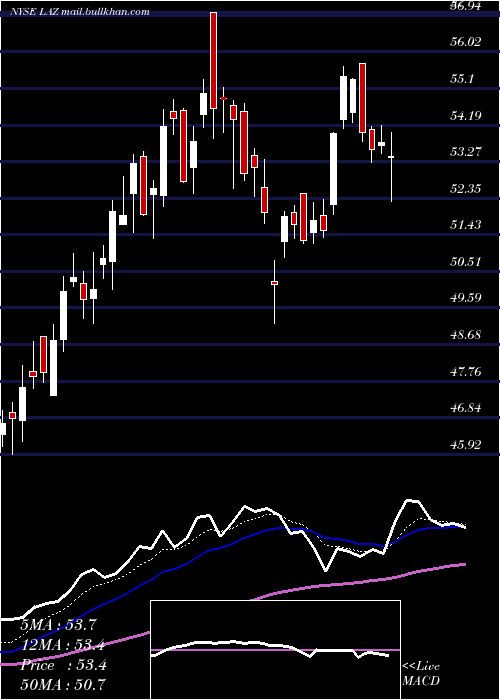Screen dimensions: 500x700
Task: Click the 'NYSE LAZ mail.bullkhan.com' header text
Action: click(79, 12)
